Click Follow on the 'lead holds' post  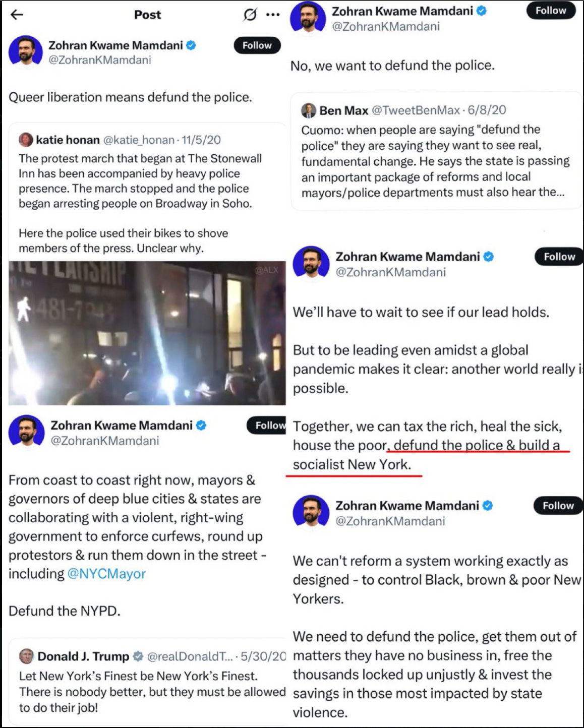[x=559, y=257]
